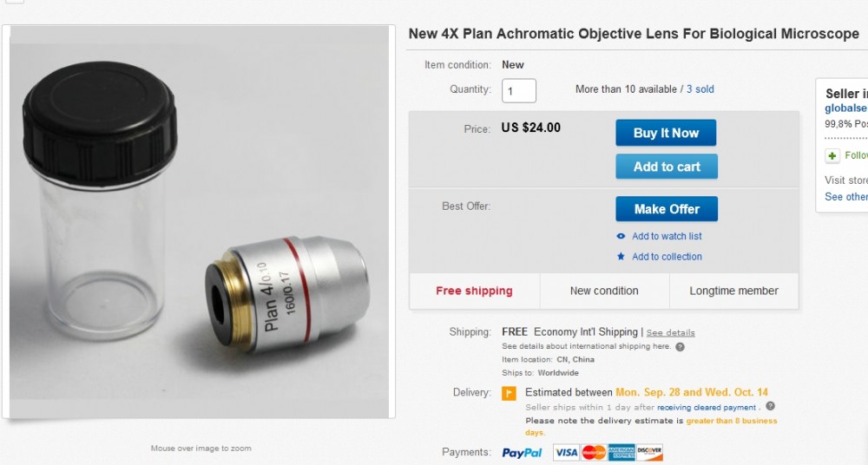Click into the Quantity input field

pos(519,90)
